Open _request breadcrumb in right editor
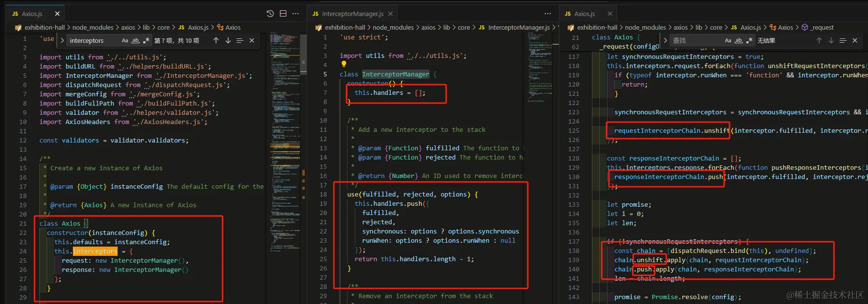 (x=822, y=27)
